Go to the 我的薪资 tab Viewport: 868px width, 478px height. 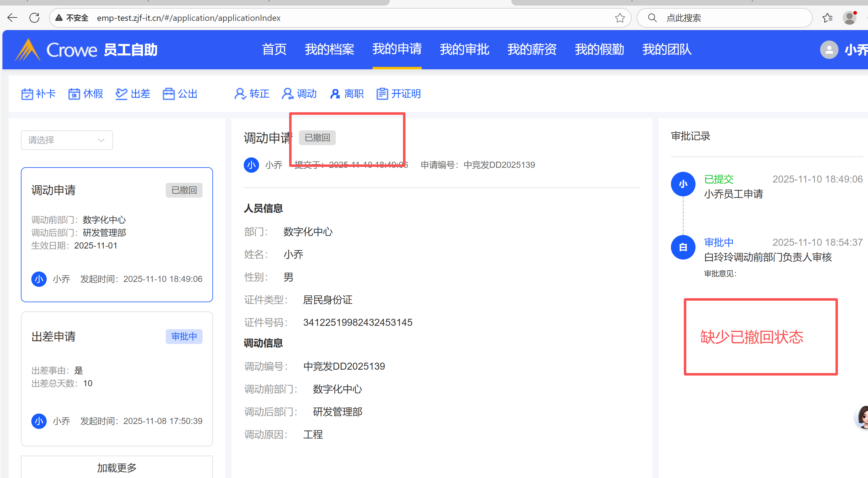tap(532, 49)
